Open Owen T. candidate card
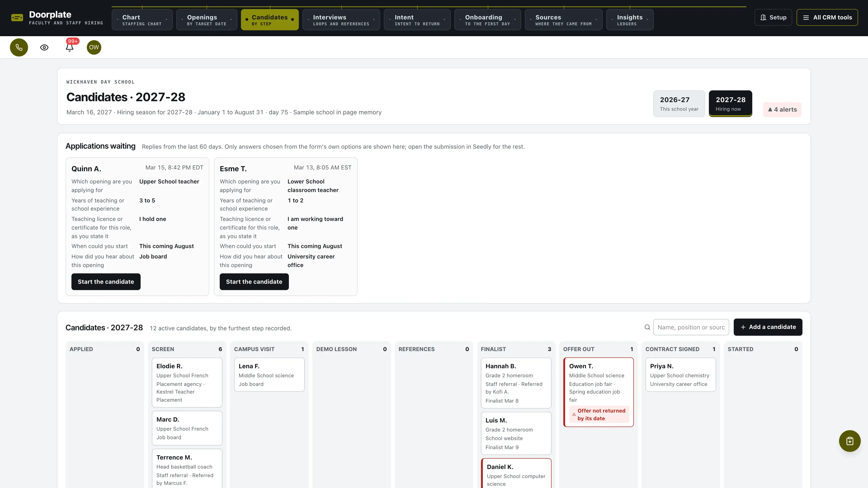This screenshot has width=868, height=488. point(598,392)
